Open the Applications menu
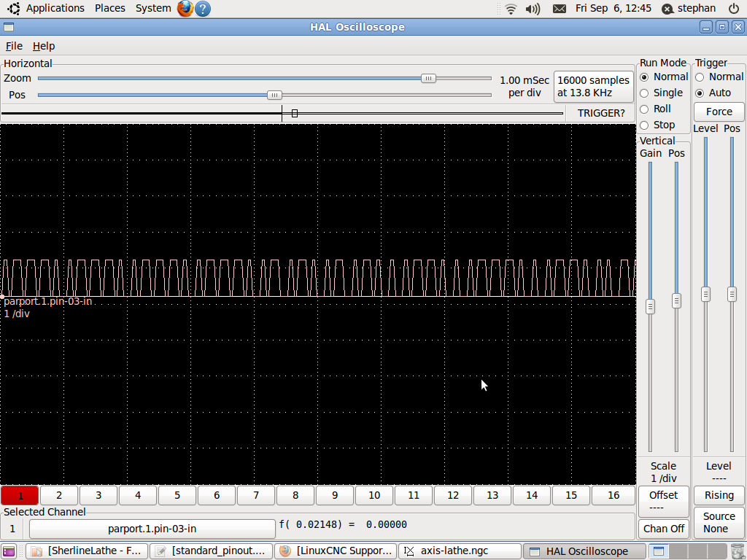Screen dimensions: 747x560 point(55,8)
